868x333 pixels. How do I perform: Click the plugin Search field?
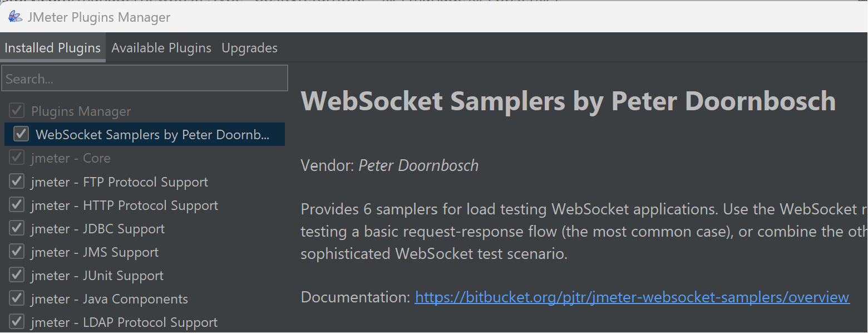click(145, 78)
